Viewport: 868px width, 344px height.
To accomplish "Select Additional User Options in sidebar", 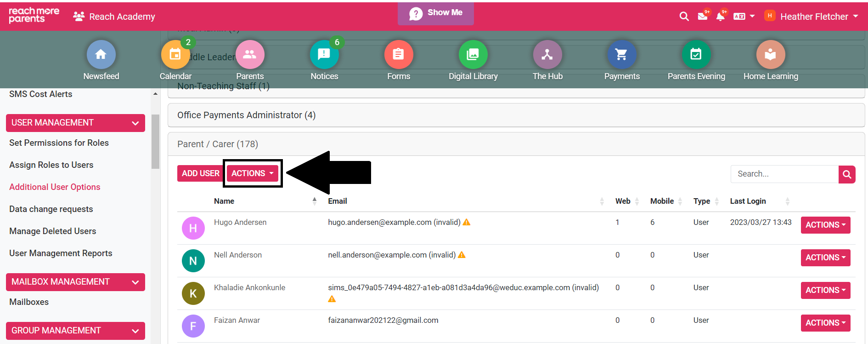I will (x=55, y=187).
